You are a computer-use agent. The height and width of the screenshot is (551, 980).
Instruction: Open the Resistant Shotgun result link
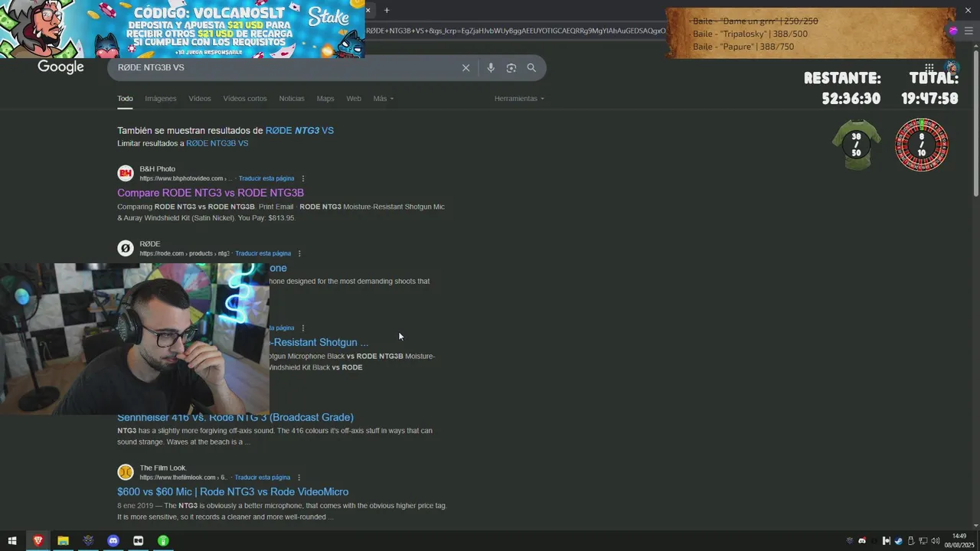click(x=319, y=343)
